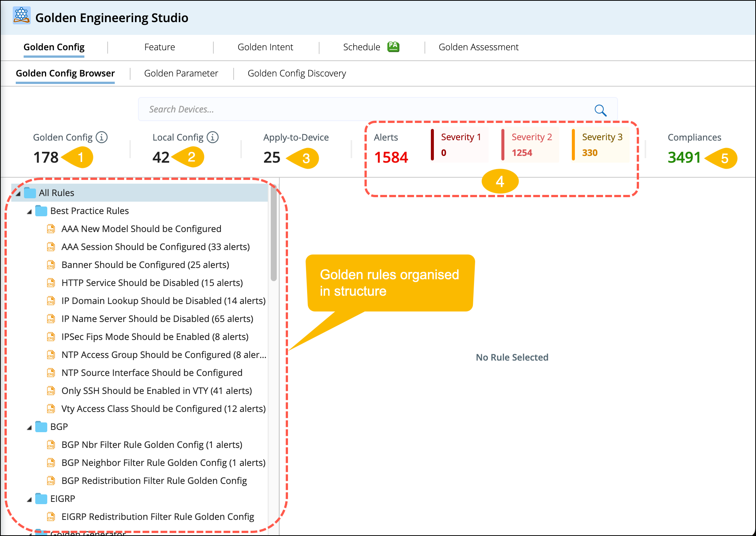Click the Local Config info icon
The height and width of the screenshot is (536, 756).
(x=213, y=137)
